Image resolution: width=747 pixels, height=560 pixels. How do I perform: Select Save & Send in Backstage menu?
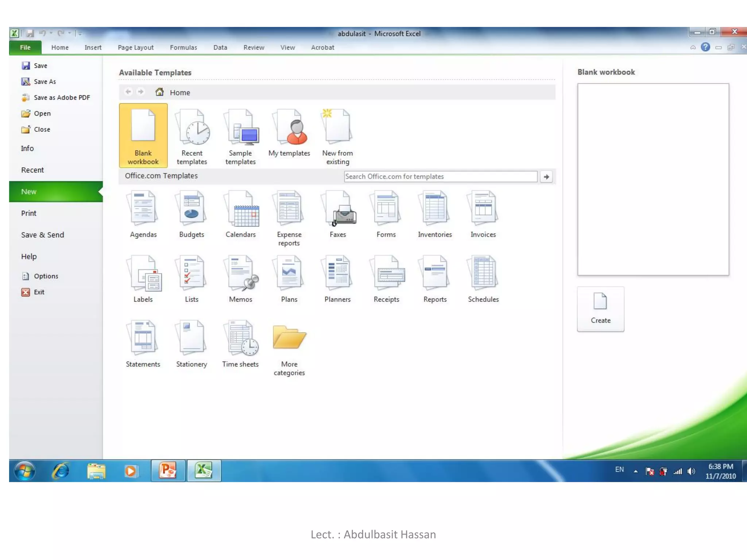point(43,235)
